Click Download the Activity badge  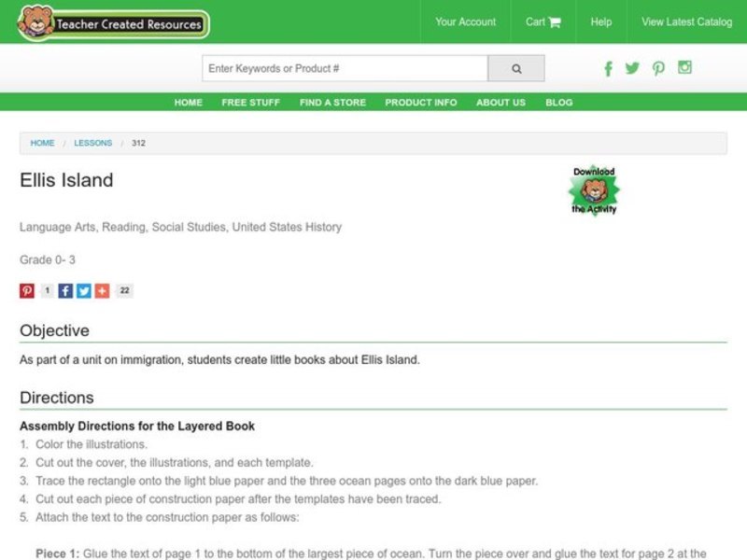(596, 189)
